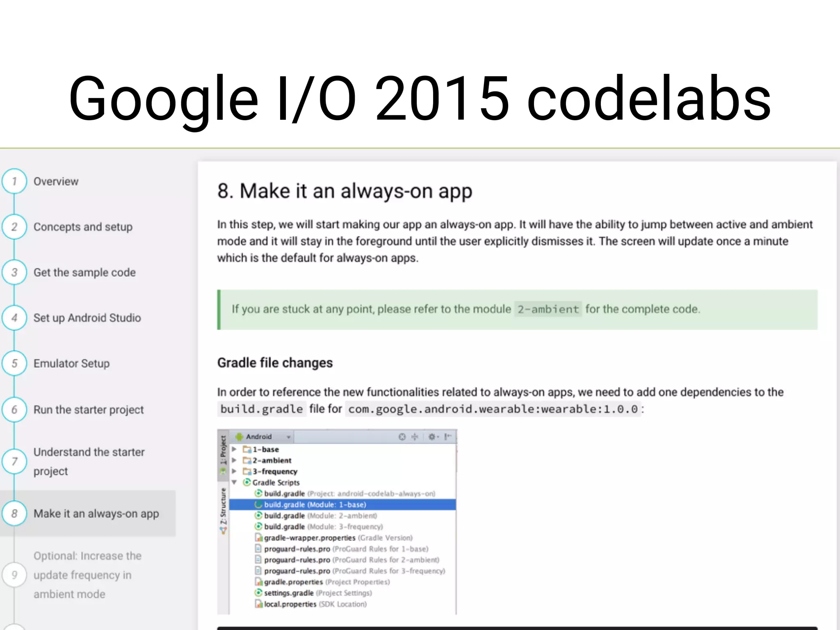Select build.gradle (Module: 3-frequency)
Viewport: 840px width, 630px height.
[319, 527]
